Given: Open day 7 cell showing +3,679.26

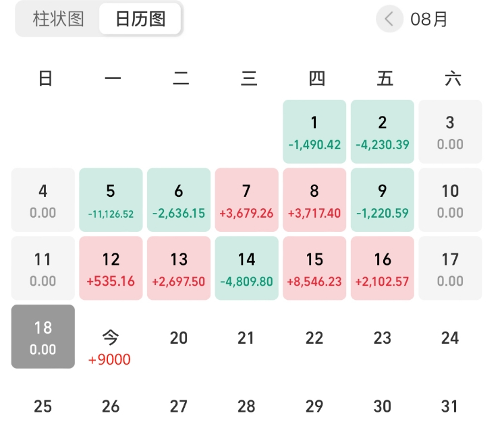Looking at the screenshot, I should pyautogui.click(x=246, y=199).
